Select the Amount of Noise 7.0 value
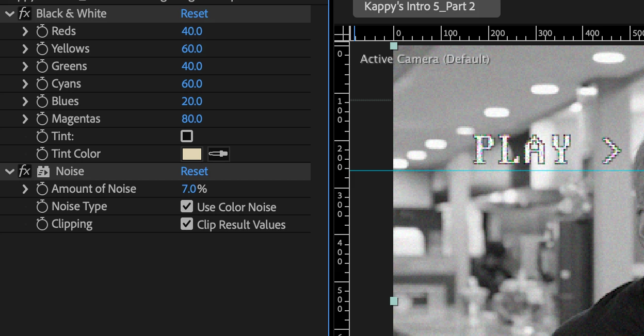Screen dimensions: 644x336 coord(189,189)
